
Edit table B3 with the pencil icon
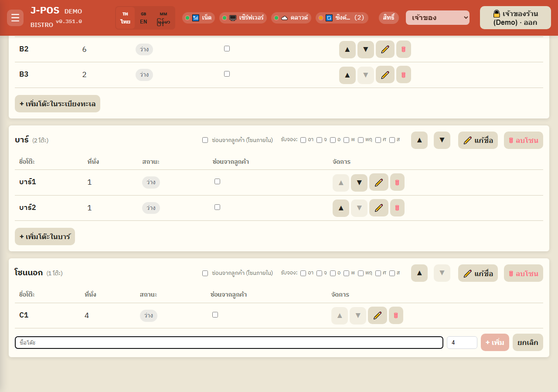click(x=385, y=75)
